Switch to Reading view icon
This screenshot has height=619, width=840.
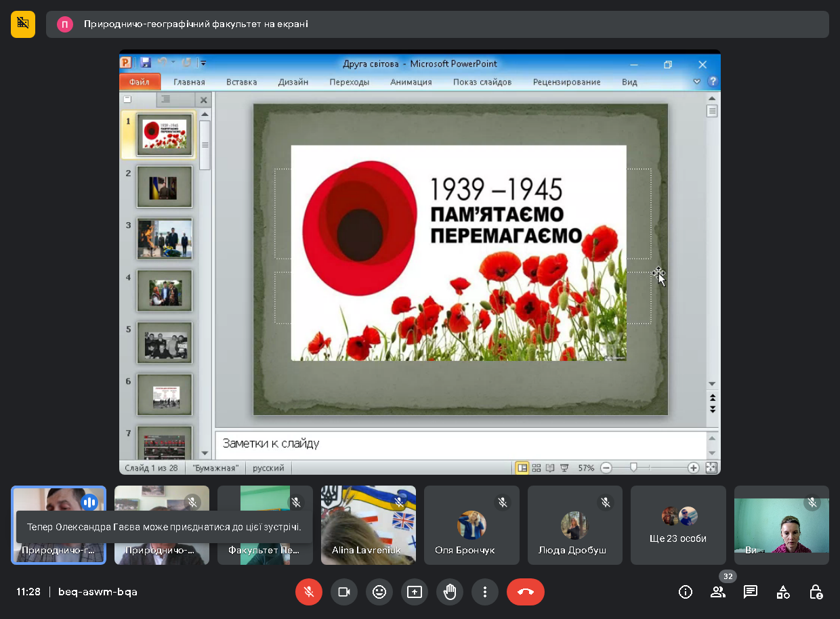tap(550, 468)
